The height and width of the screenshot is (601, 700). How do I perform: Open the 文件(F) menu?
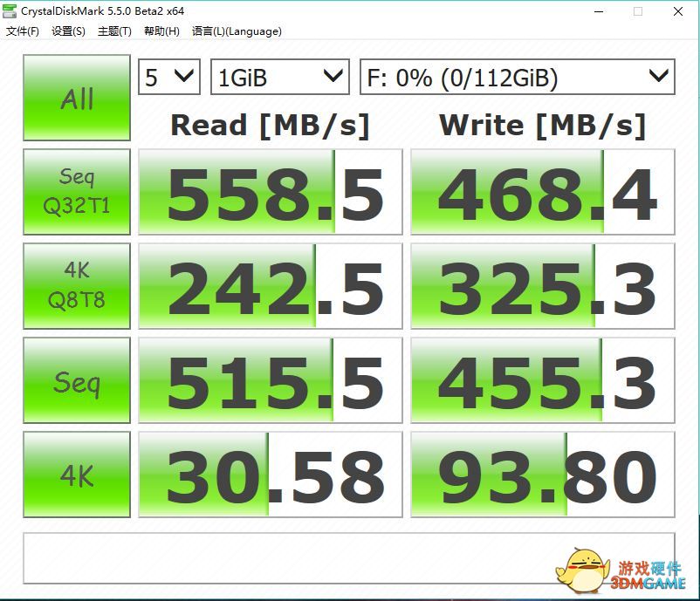[23, 31]
